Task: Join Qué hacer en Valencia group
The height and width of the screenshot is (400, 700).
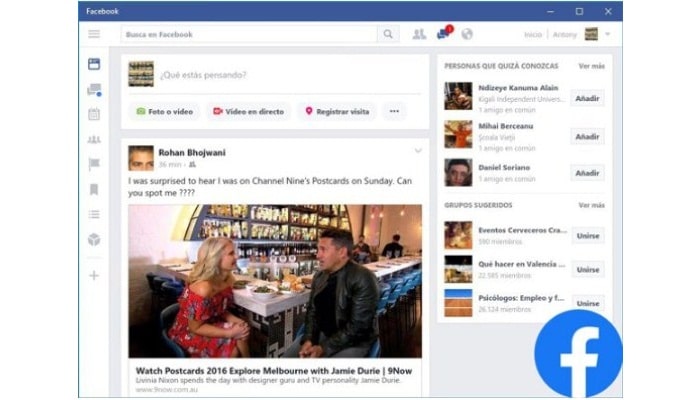Action: (588, 270)
